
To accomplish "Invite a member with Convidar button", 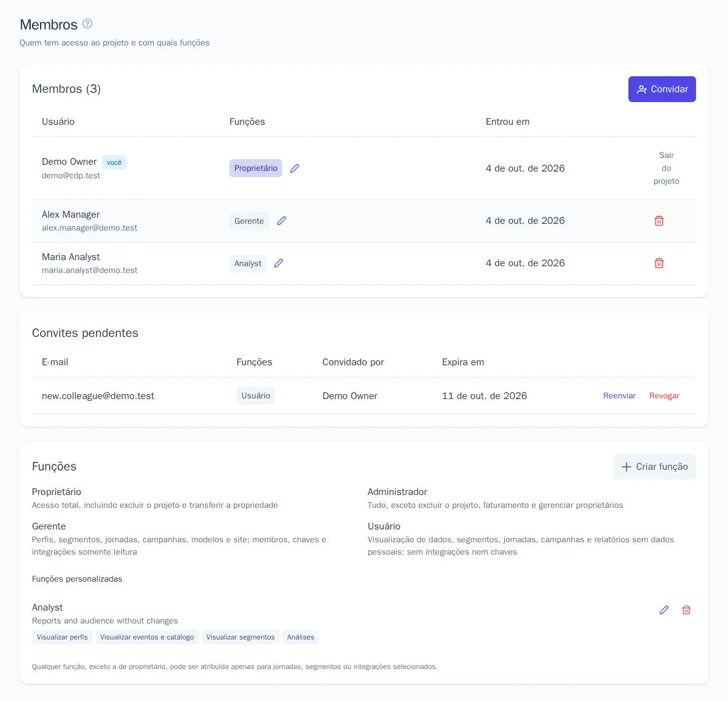I will pyautogui.click(x=662, y=89).
